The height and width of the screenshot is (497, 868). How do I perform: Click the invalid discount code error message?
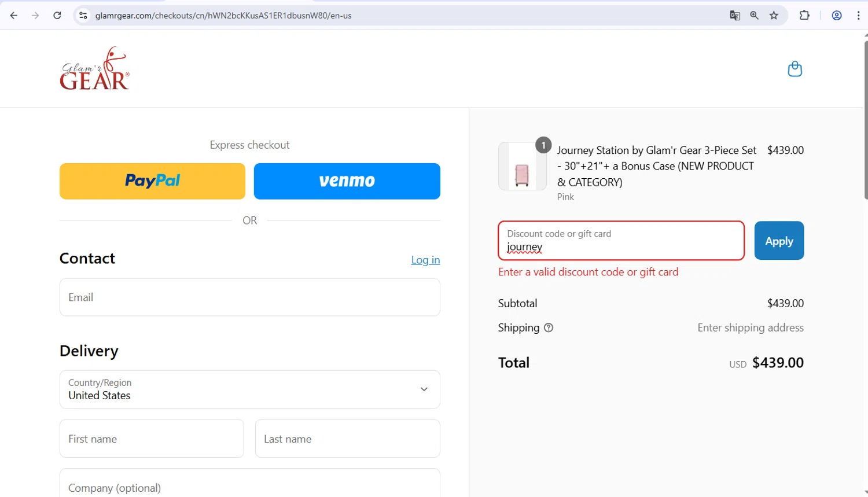click(x=588, y=272)
